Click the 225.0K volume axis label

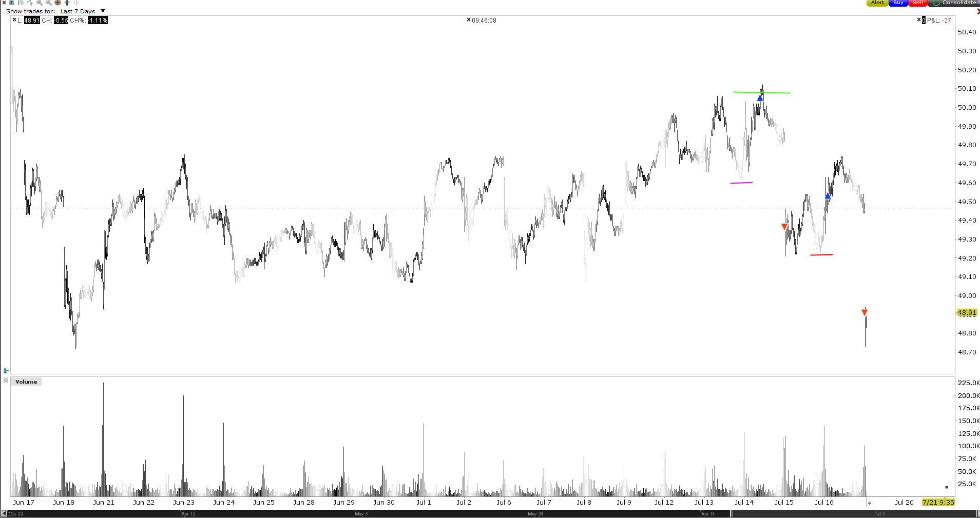click(969, 383)
